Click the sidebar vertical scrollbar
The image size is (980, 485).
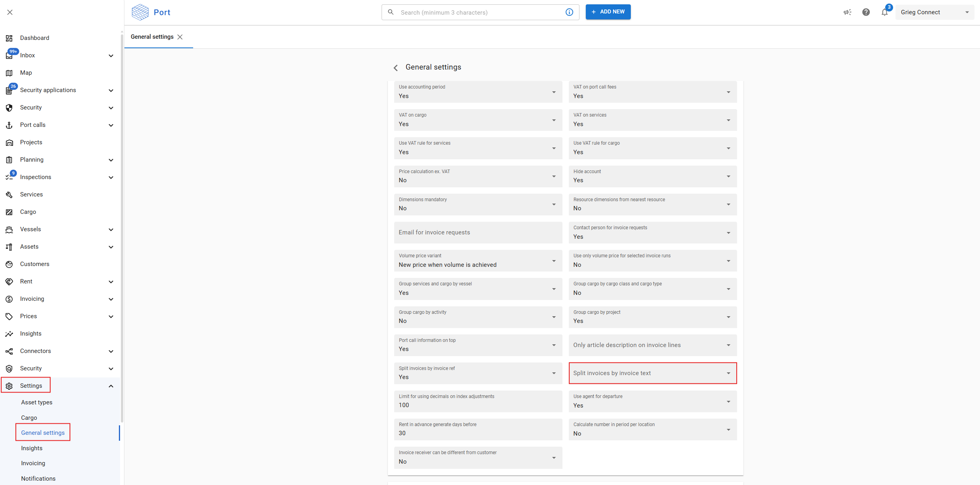tap(122, 229)
